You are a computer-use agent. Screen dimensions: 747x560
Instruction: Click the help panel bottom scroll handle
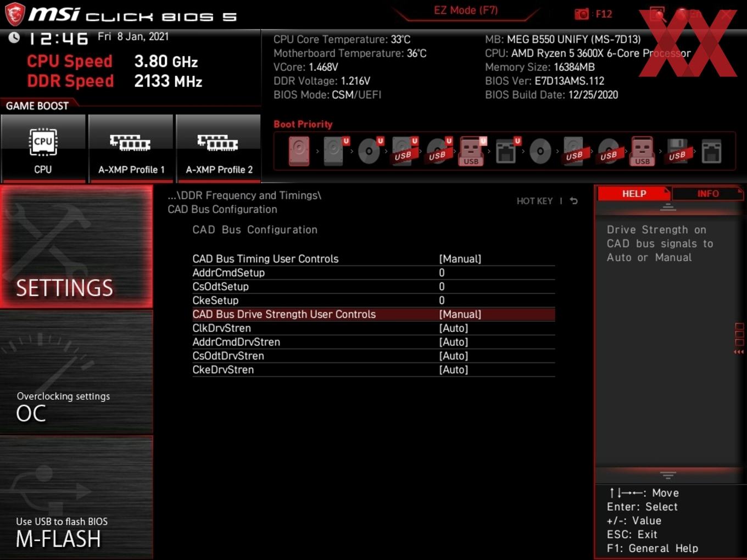668,475
